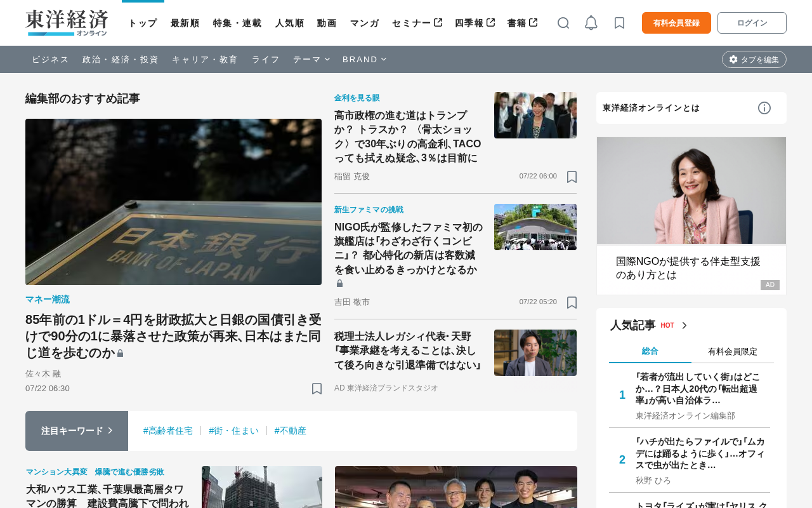Open 東洋経済オンラインとは info box
The width and height of the screenshot is (812, 508).
coord(691,108)
